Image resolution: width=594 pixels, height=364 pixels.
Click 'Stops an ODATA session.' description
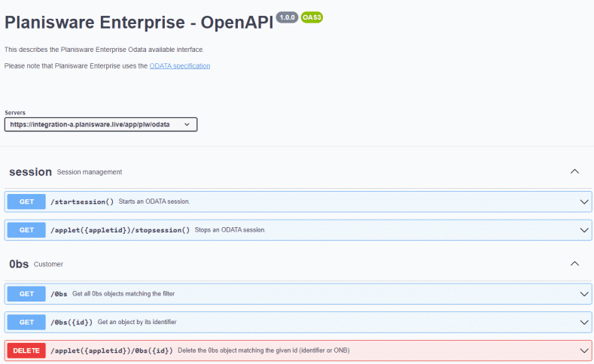[x=230, y=229]
